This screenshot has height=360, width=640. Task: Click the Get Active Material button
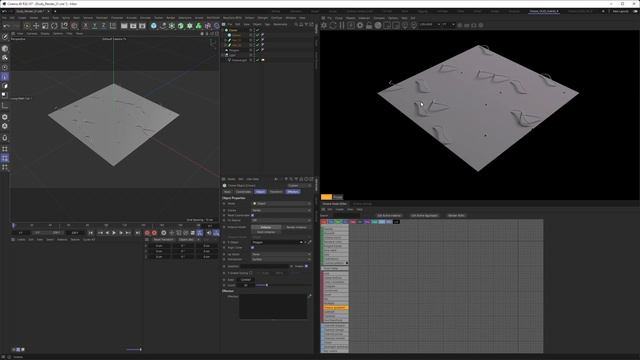[389, 216]
